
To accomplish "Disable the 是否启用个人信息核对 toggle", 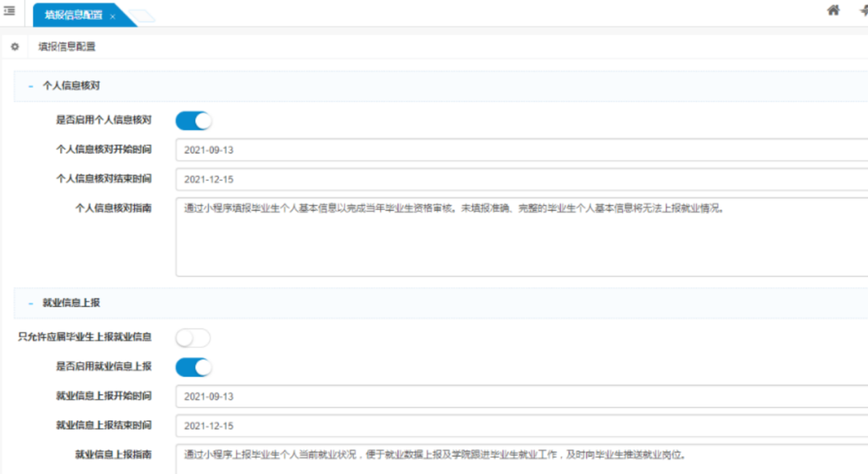I will tap(193, 120).
